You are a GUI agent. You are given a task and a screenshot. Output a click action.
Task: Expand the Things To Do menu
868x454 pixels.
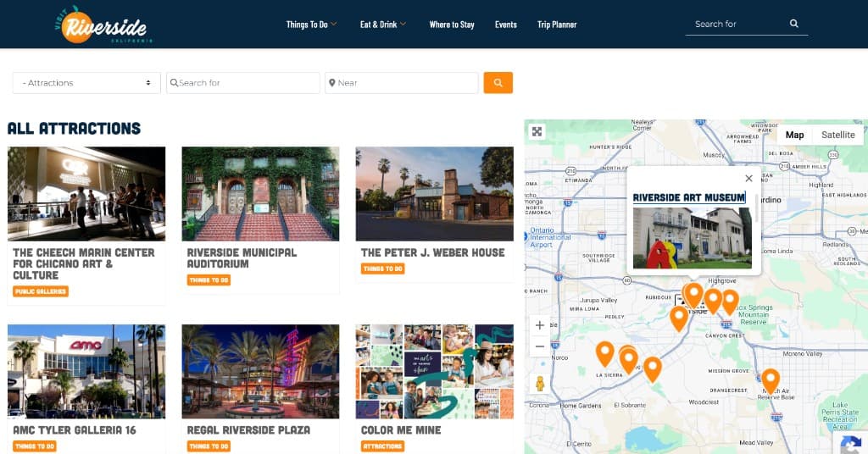pos(311,25)
